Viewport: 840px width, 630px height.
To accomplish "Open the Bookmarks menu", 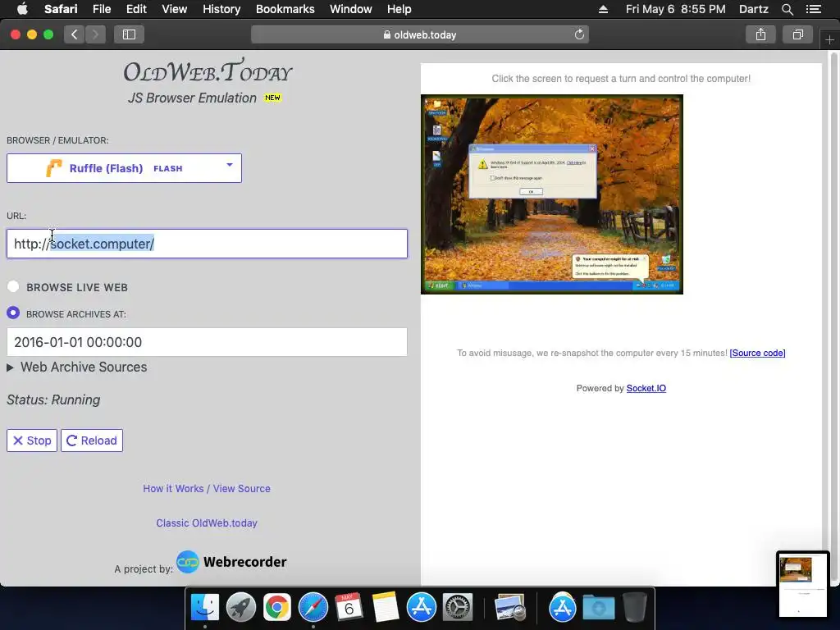I will pyautogui.click(x=285, y=9).
